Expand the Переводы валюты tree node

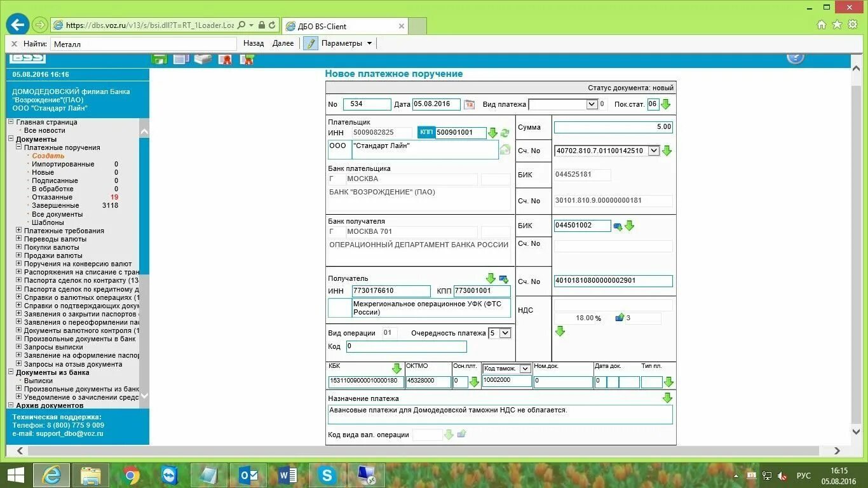point(19,239)
